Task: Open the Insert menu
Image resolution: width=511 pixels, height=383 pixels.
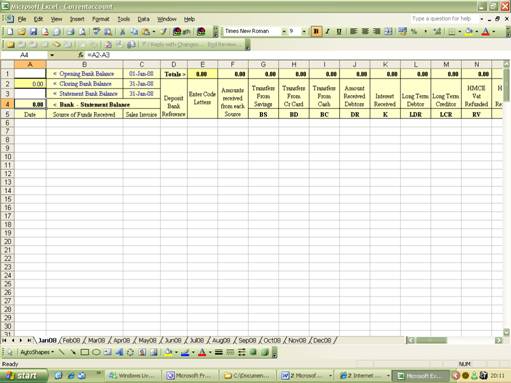Action: [77, 19]
